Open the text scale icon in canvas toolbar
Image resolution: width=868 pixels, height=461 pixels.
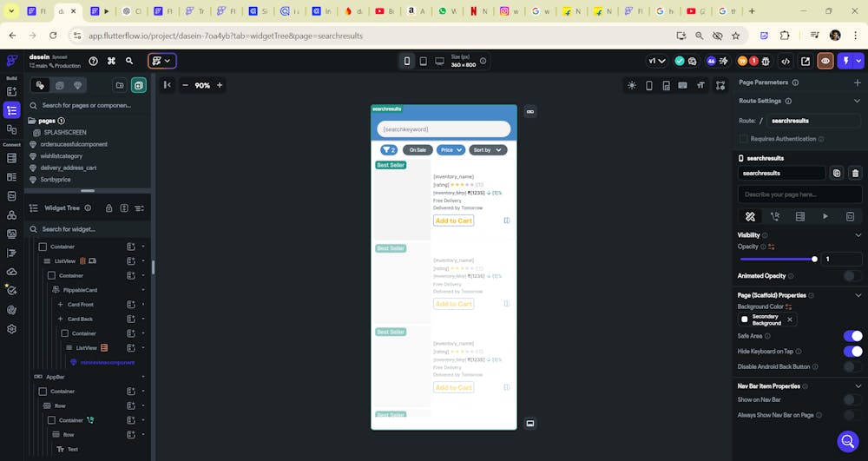click(700, 85)
